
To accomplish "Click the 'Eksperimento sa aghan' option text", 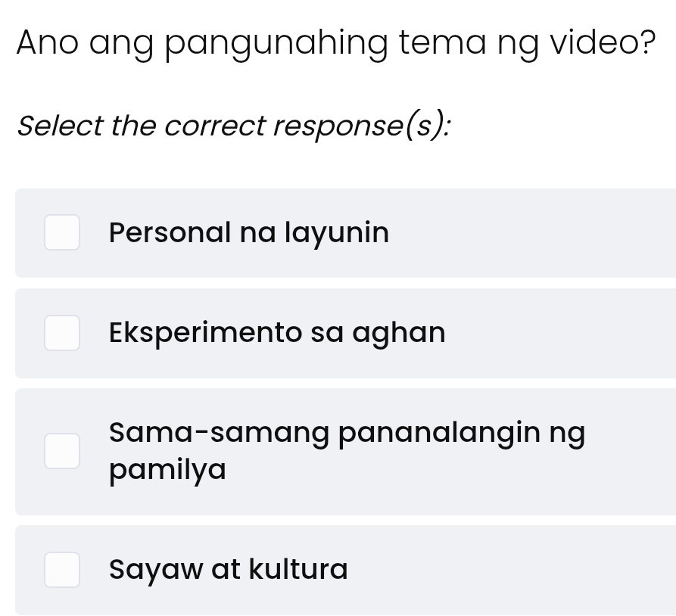I will (x=277, y=333).
